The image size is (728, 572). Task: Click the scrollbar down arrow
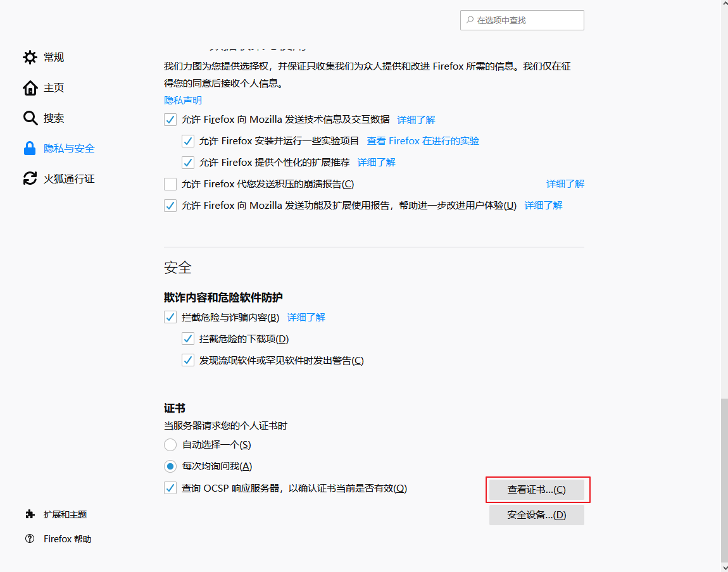click(725, 568)
